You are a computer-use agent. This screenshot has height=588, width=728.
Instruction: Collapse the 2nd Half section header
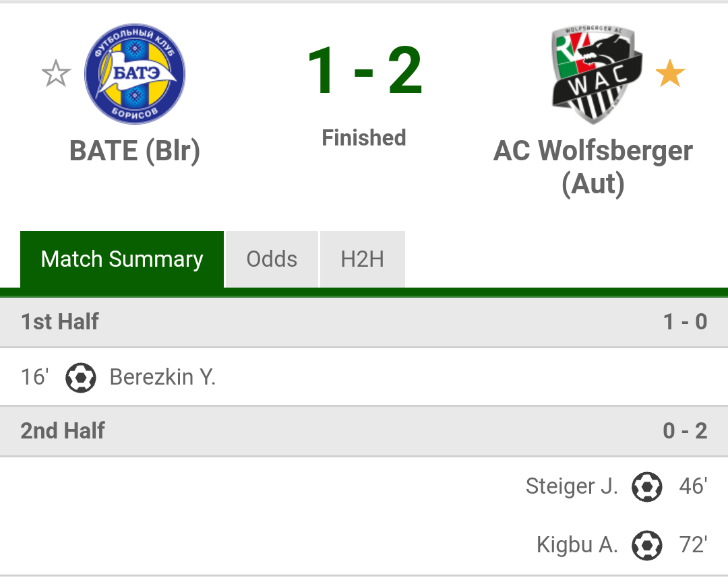pos(364,430)
